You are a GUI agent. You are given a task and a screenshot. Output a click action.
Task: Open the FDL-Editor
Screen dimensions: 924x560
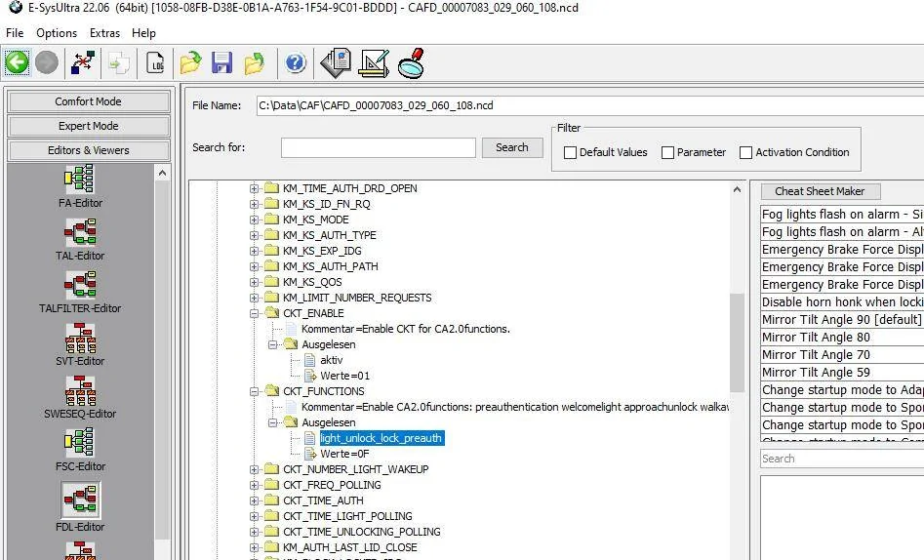(80, 507)
